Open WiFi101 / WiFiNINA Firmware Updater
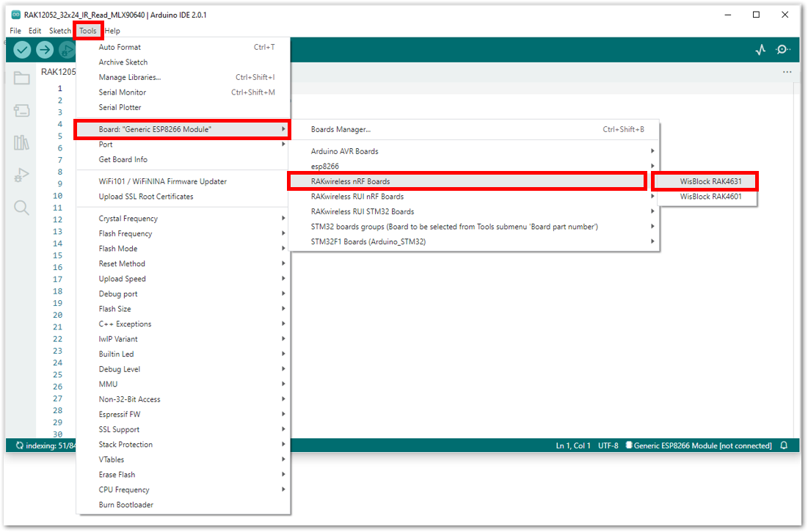Image resolution: width=808 pixels, height=532 pixels. click(x=183, y=181)
